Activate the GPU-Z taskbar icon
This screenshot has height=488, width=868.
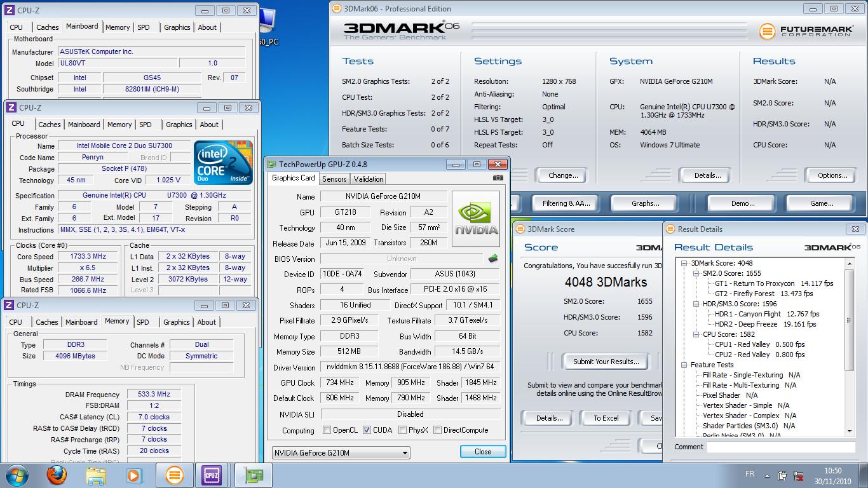tap(254, 475)
